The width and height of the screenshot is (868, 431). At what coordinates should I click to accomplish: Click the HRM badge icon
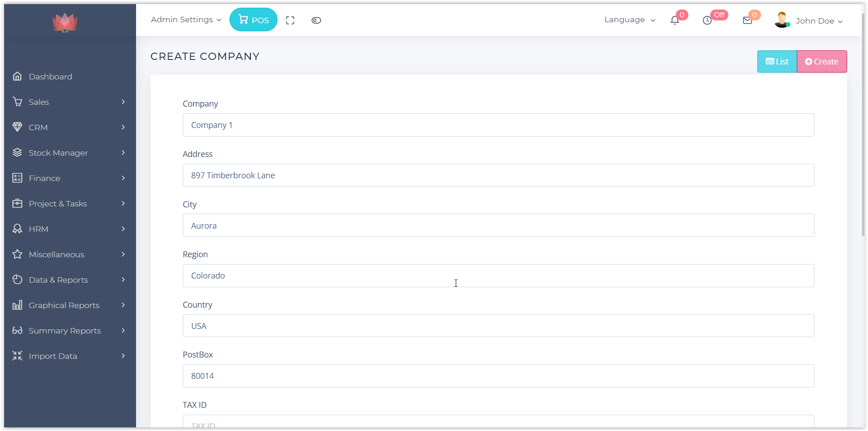click(x=17, y=229)
